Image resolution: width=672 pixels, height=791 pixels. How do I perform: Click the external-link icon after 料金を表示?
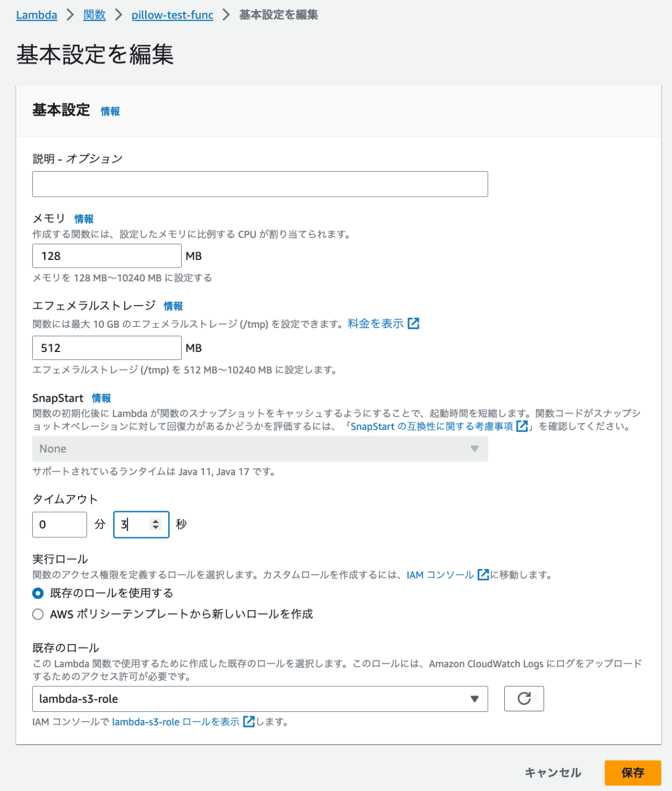pyautogui.click(x=414, y=324)
